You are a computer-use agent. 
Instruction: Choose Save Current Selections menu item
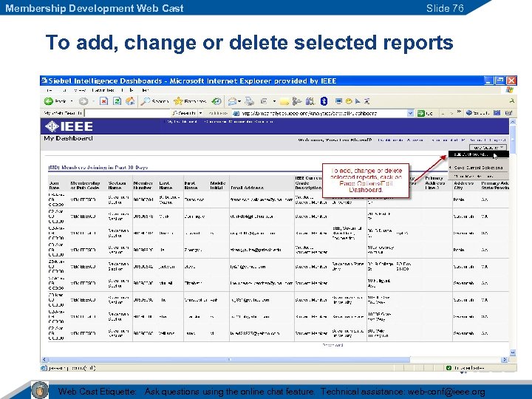478,168
